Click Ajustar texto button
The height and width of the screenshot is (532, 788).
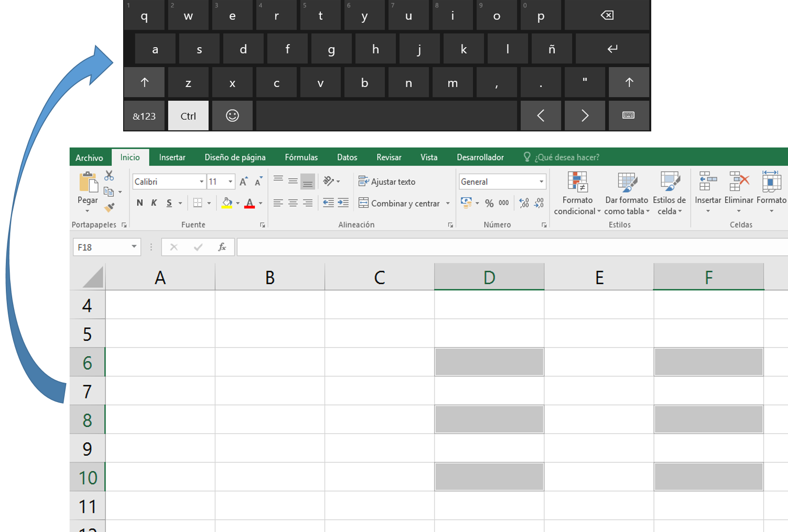[x=387, y=182]
